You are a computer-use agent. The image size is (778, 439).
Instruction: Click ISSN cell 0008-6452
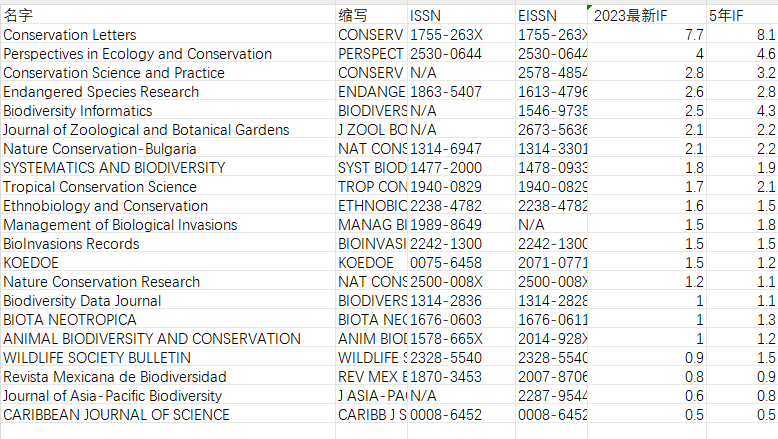pyautogui.click(x=461, y=415)
